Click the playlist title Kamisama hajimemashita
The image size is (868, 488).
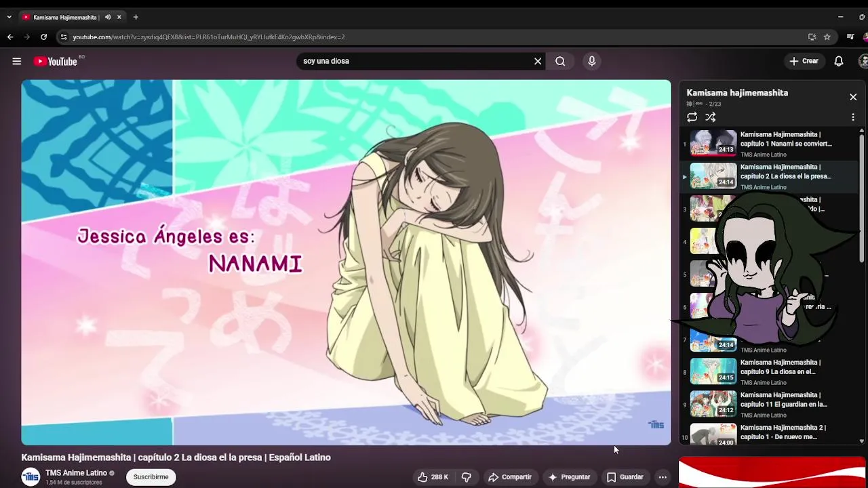pos(737,93)
